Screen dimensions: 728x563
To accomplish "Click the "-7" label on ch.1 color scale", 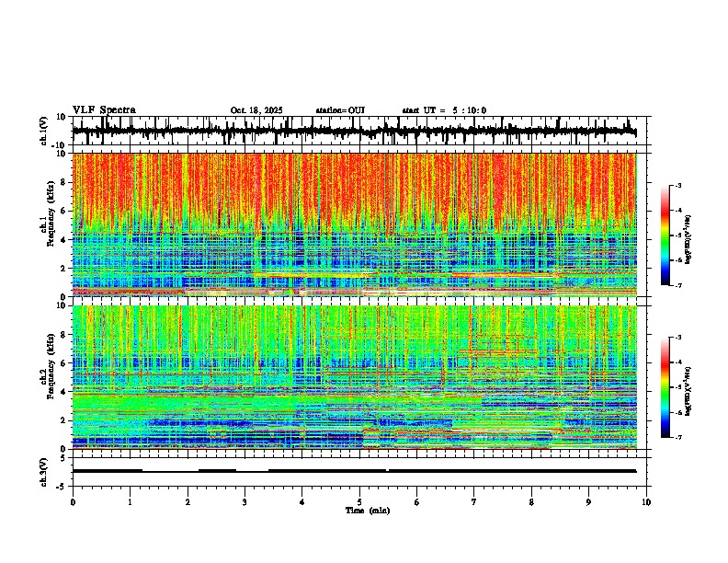I will 677,285.
